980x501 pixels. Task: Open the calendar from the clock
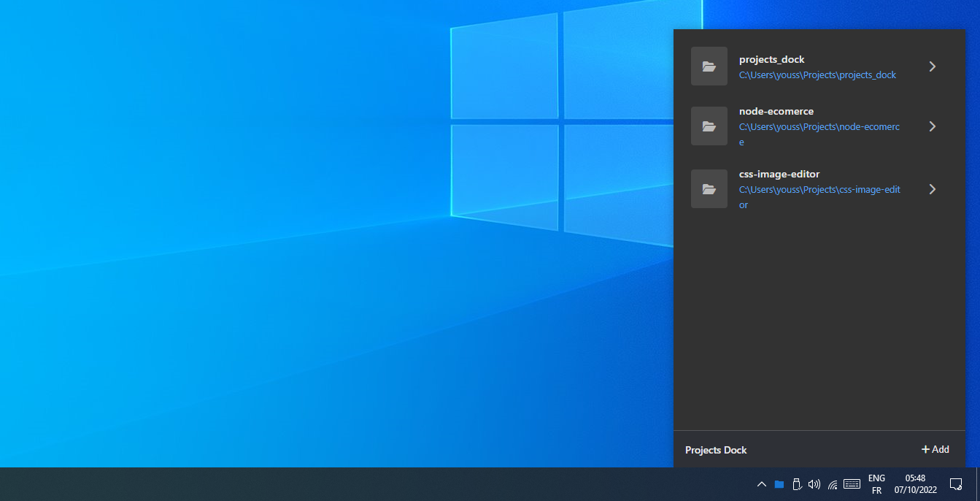914,483
